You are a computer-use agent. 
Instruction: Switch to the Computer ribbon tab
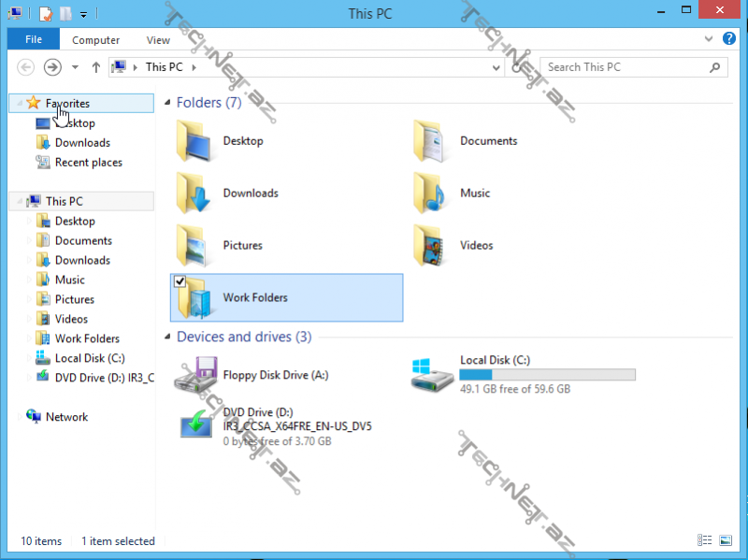coord(95,40)
